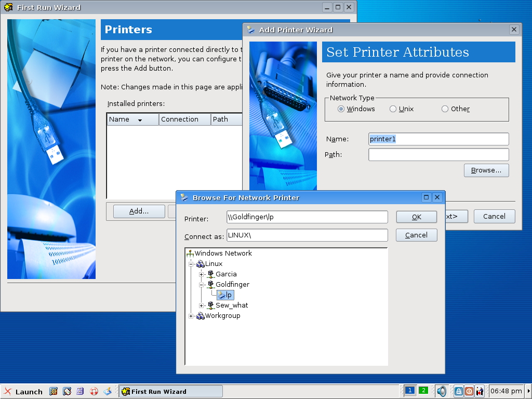Click OK in Browse For Network Printer

(416, 217)
